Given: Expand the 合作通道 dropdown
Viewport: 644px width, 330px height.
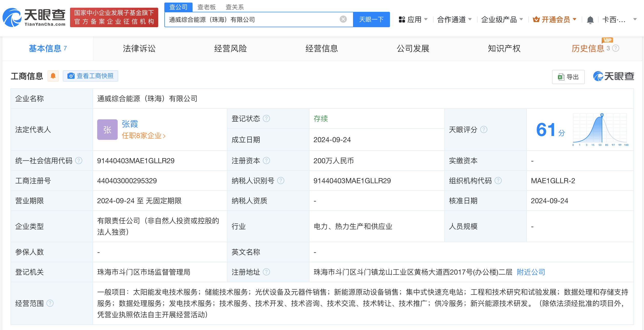Looking at the screenshot, I should 454,20.
